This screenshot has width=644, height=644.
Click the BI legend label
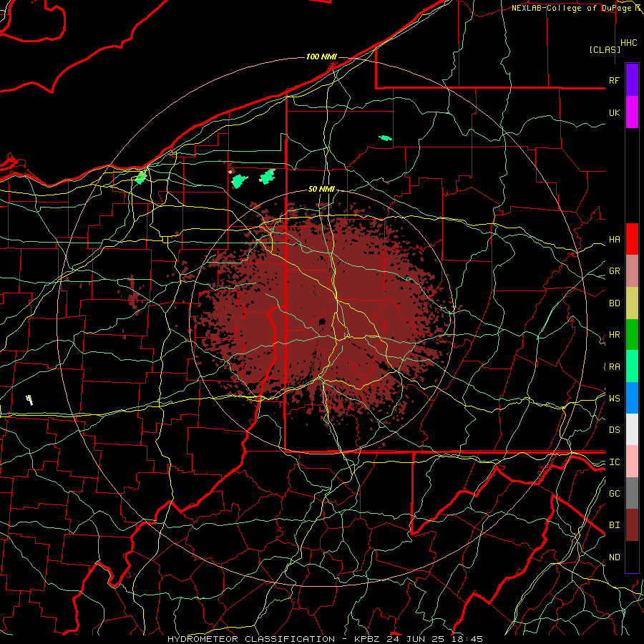pos(614,525)
